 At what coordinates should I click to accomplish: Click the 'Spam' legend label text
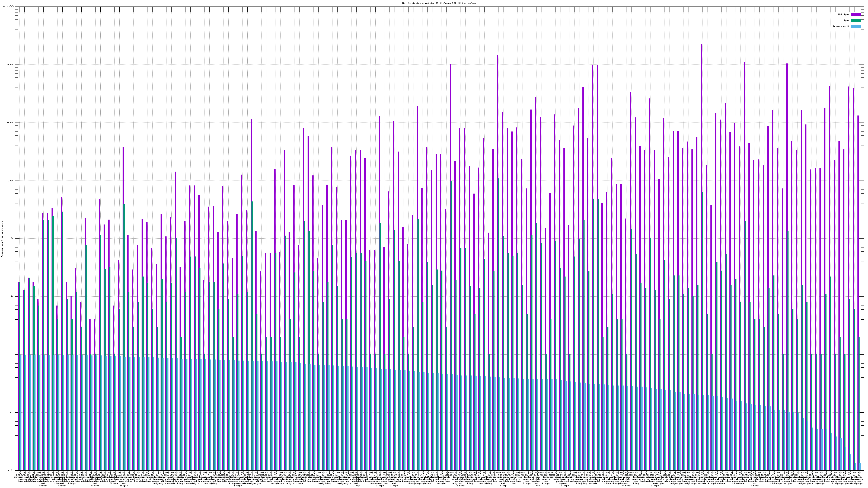(x=846, y=21)
